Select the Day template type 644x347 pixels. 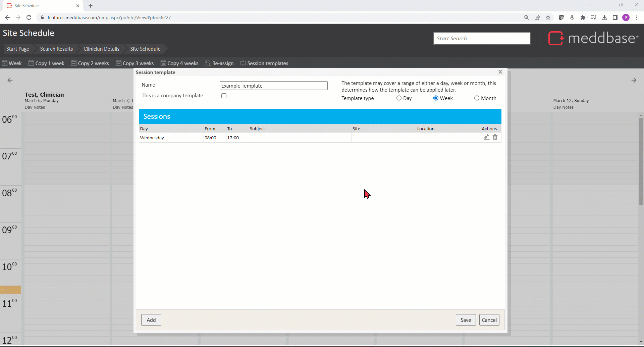(399, 98)
